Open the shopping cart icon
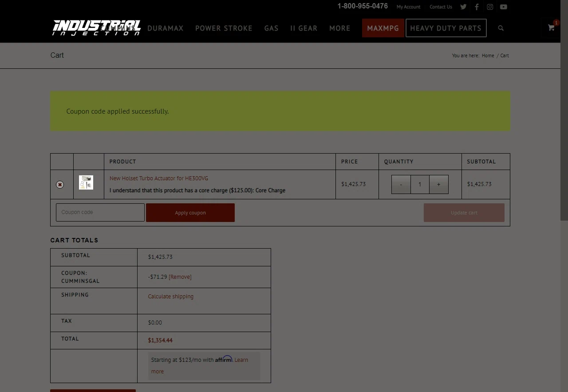The image size is (568, 392). click(x=551, y=28)
